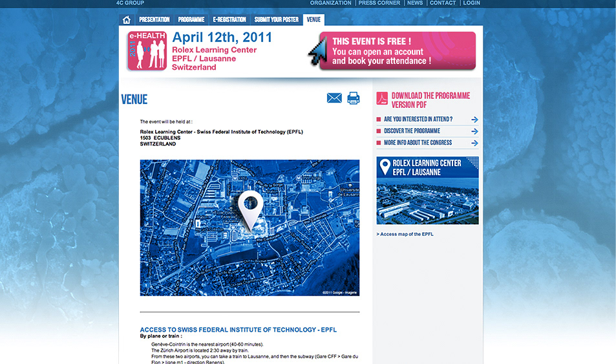Image resolution: width=616 pixels, height=364 pixels.
Task: Click arrow next to Discover the Programme
Action: point(474,131)
